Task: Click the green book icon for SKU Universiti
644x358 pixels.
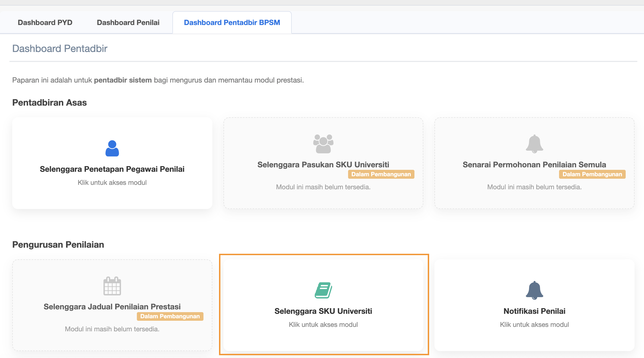Action: (x=323, y=290)
